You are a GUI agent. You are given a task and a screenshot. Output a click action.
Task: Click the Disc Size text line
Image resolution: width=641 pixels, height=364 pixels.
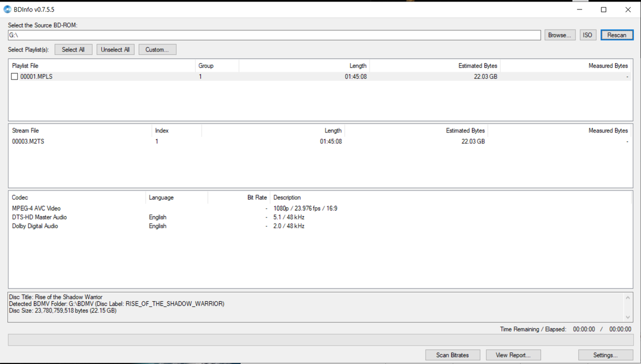pos(63,310)
